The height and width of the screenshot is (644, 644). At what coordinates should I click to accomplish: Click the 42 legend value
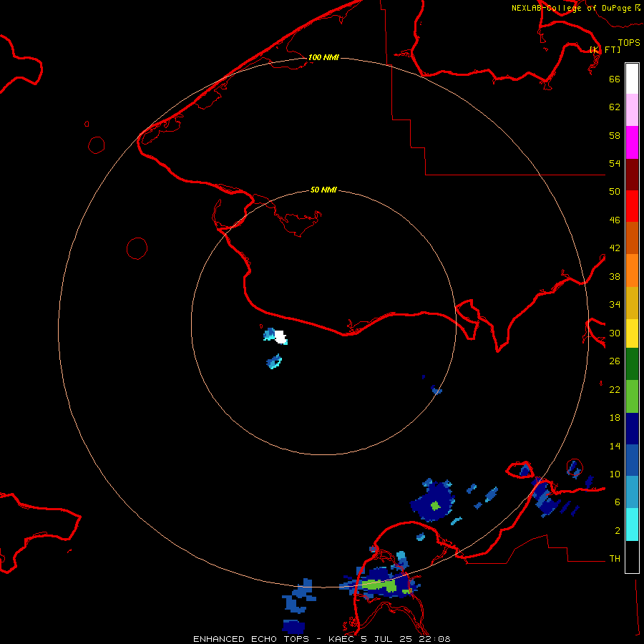[x=615, y=248]
